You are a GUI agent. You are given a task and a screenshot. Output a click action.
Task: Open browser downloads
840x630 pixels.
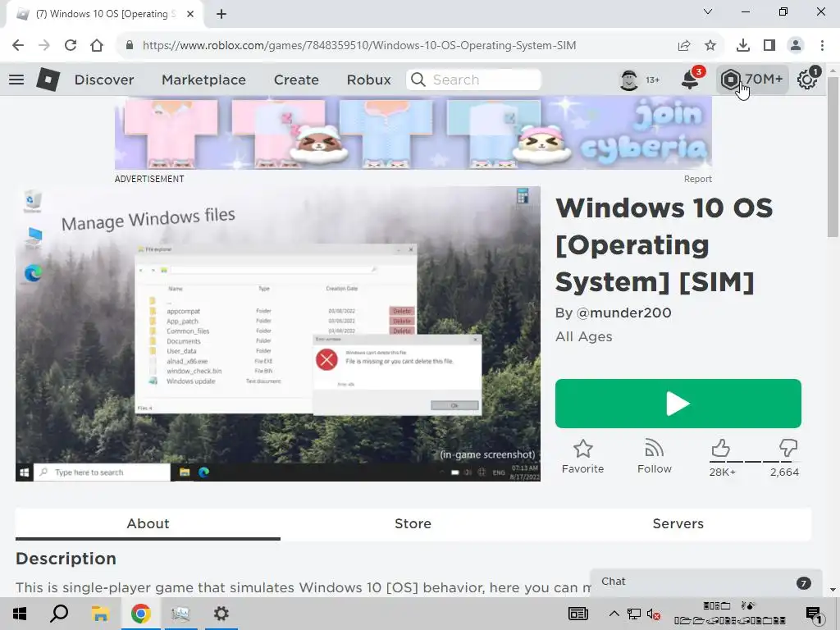[x=743, y=46]
